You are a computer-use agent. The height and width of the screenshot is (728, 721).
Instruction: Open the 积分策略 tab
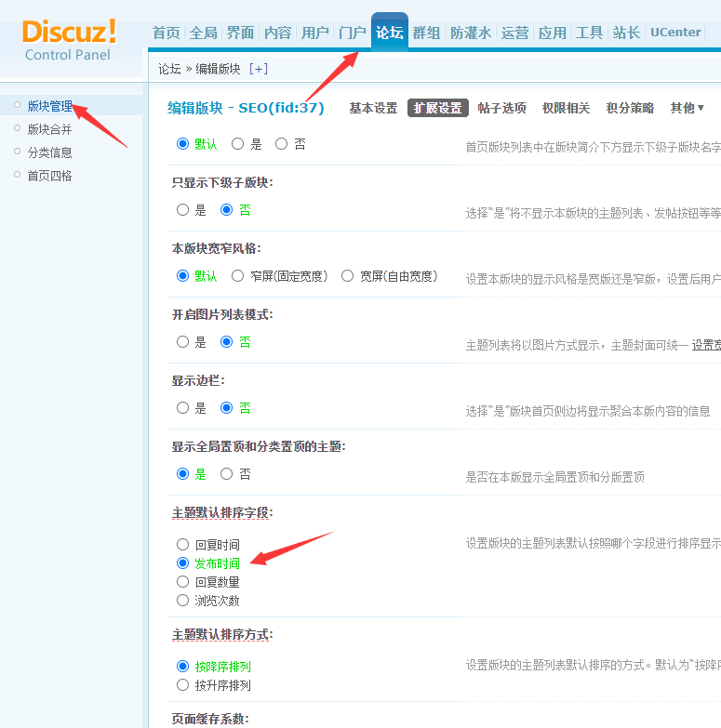point(630,108)
